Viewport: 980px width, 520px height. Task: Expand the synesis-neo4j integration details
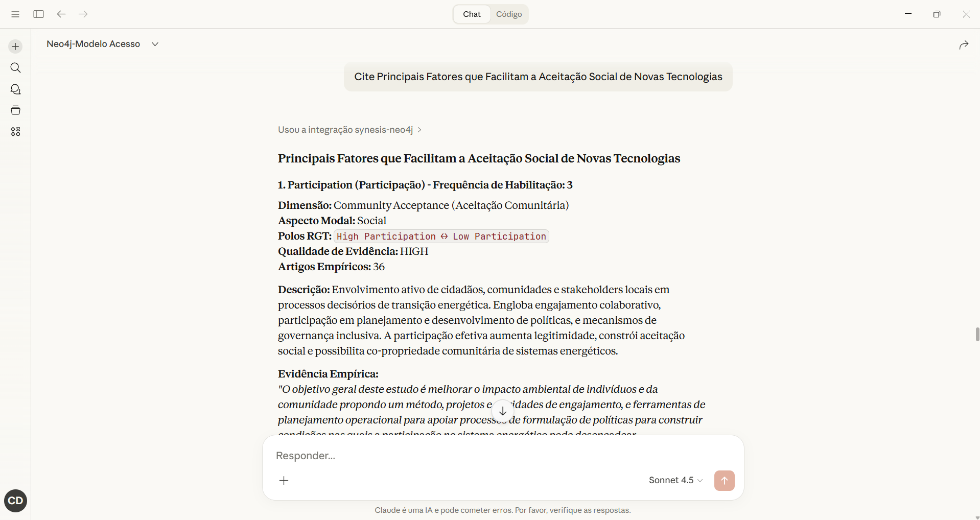[x=350, y=130]
